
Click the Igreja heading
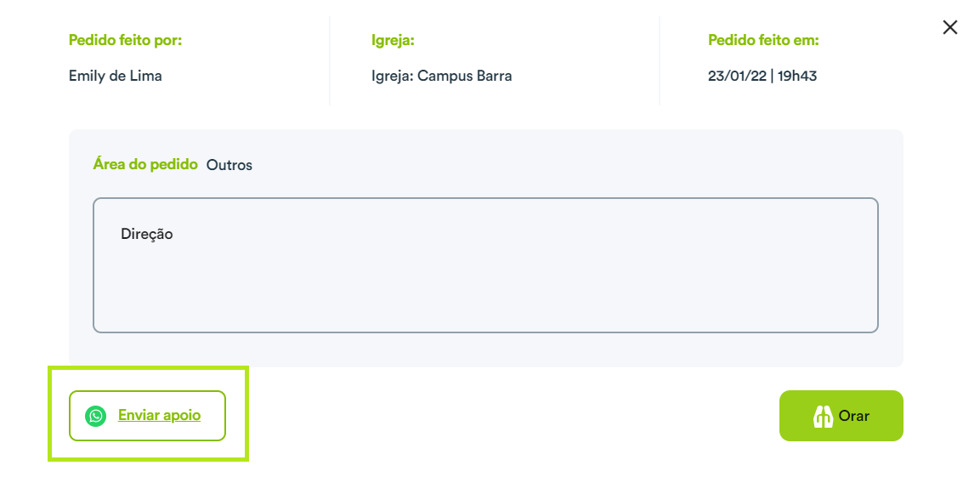394,42
